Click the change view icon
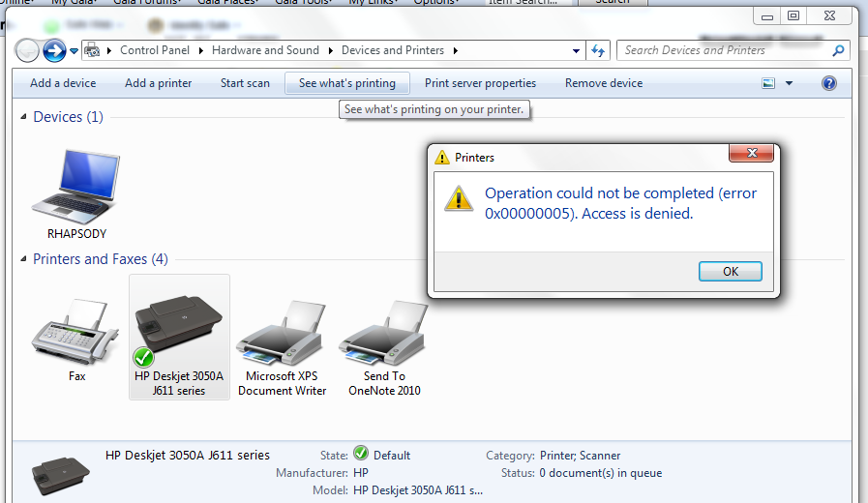The image size is (868, 503). pyautogui.click(x=768, y=83)
